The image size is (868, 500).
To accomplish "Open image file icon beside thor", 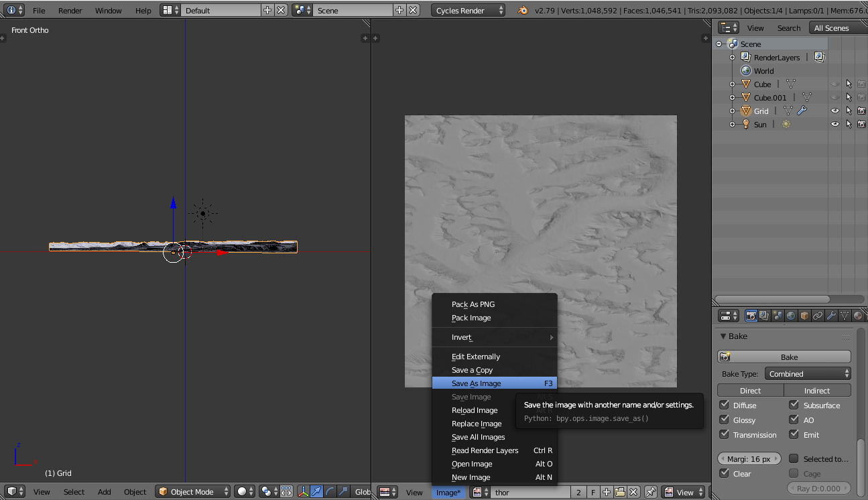I will pos(620,492).
